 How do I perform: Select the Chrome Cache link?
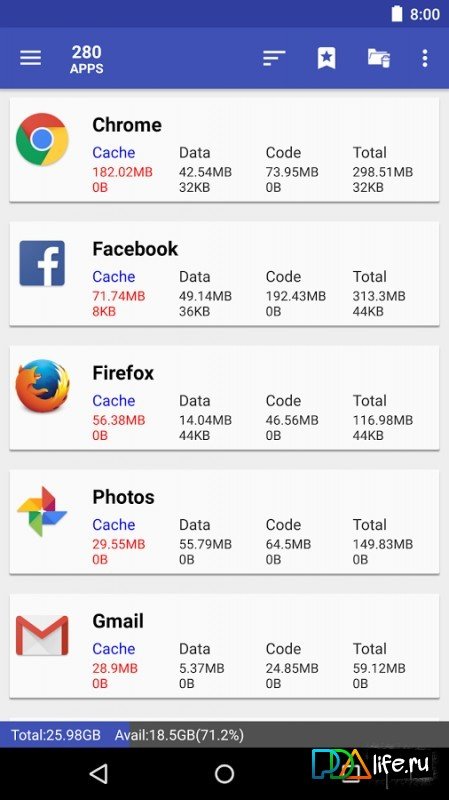click(x=114, y=153)
